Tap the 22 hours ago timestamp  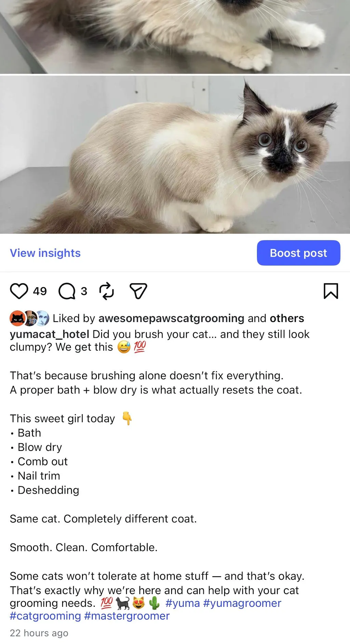click(x=39, y=633)
